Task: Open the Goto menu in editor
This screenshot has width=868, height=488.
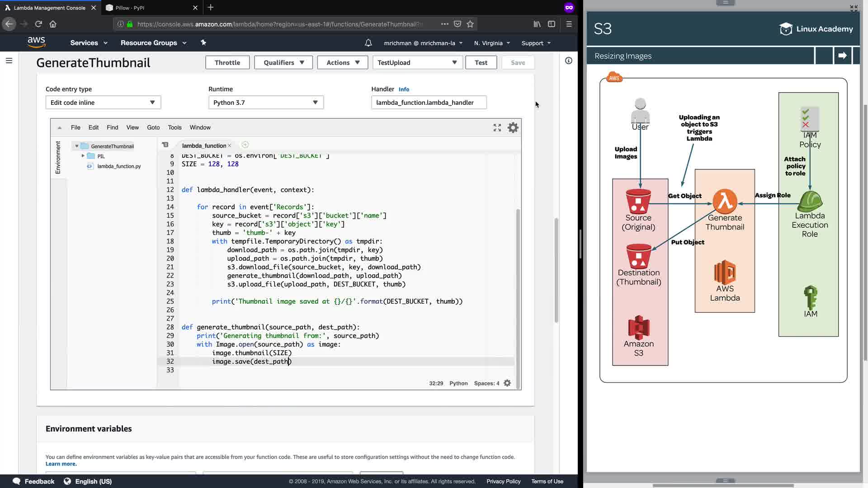Action: point(153,127)
